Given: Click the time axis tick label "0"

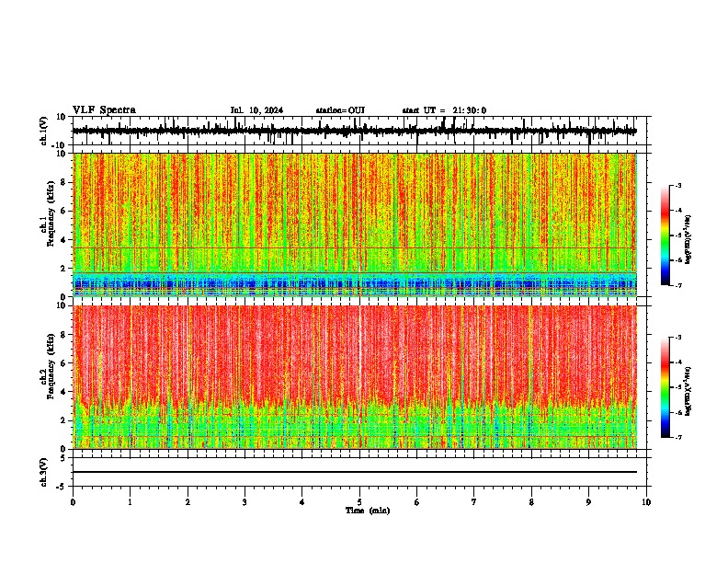Looking at the screenshot, I should coord(73,502).
